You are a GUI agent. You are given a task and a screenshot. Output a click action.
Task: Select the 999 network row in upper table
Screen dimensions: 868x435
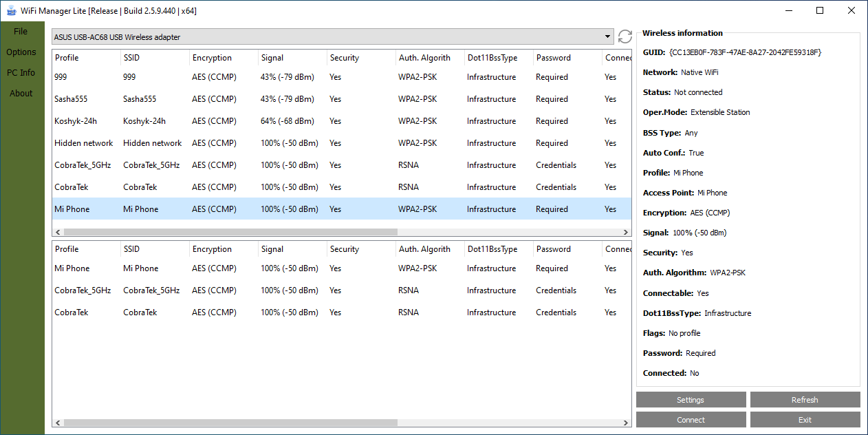(342, 77)
